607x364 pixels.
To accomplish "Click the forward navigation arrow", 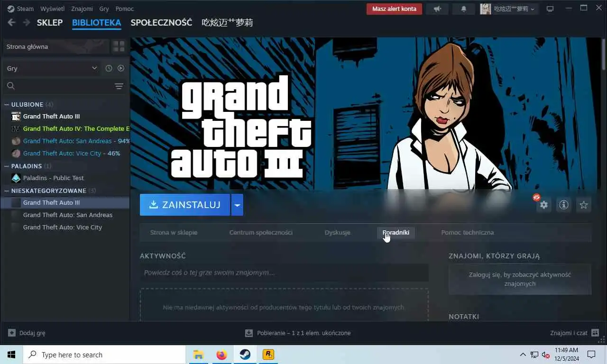I will 27,23.
